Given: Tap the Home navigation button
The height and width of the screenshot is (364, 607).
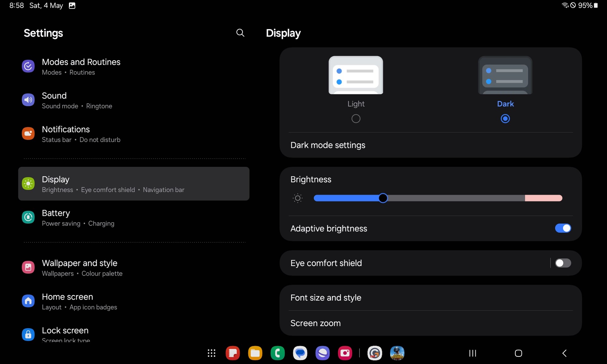Looking at the screenshot, I should coord(518,353).
